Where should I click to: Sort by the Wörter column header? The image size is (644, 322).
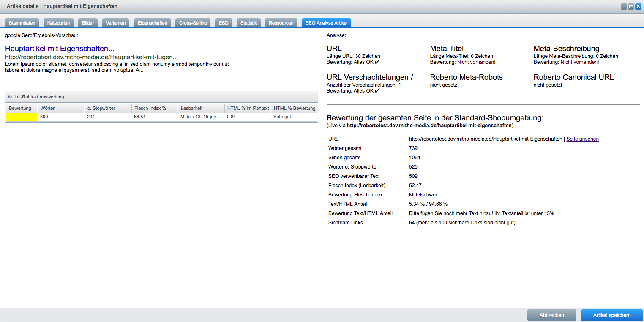coord(61,108)
